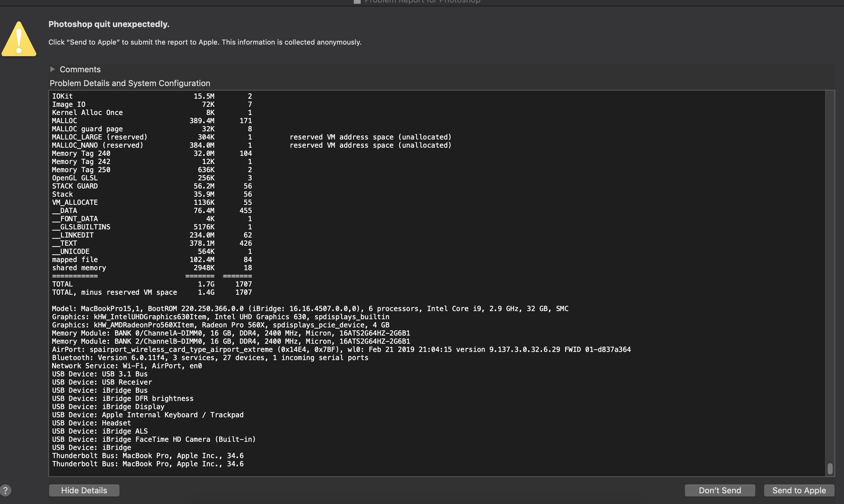
Task: Click the 'Photoshop quit unexpectedly.' heading text
Action: 109,24
